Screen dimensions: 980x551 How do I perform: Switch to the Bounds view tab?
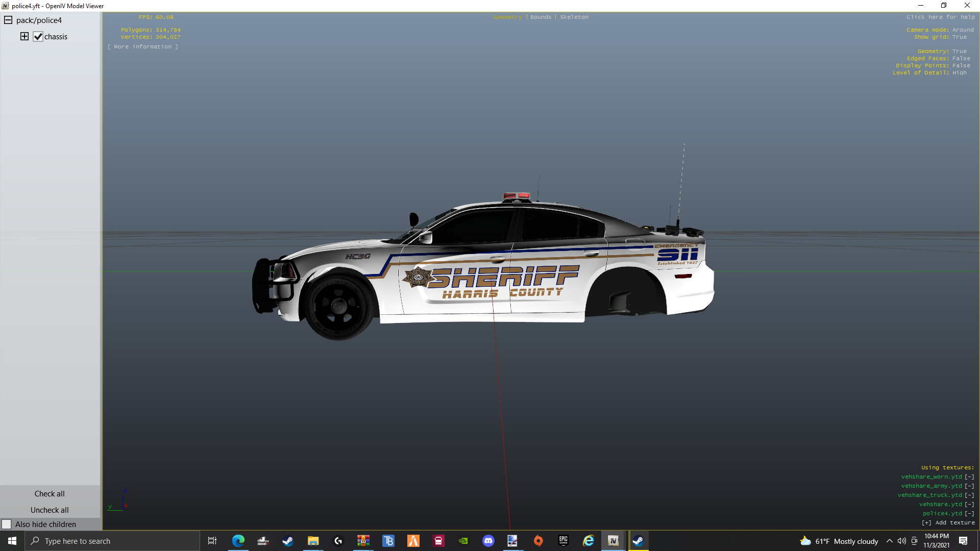pos(541,17)
